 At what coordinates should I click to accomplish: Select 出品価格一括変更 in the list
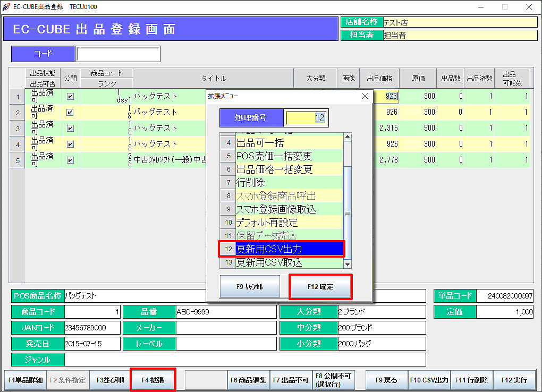click(290, 169)
